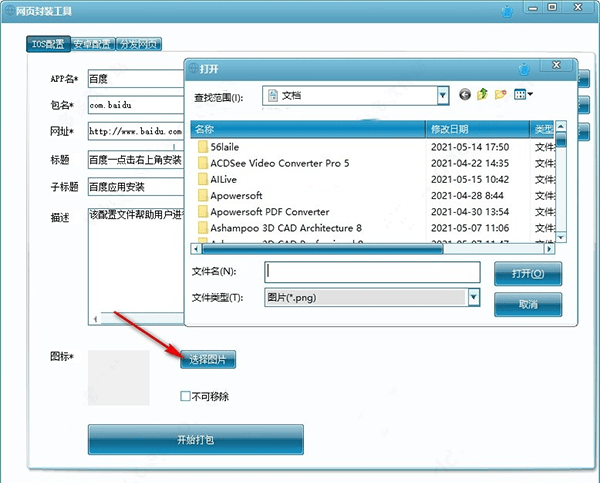The image size is (600, 483).
Task: Click the 包名 field with com.baidu
Action: 136,105
